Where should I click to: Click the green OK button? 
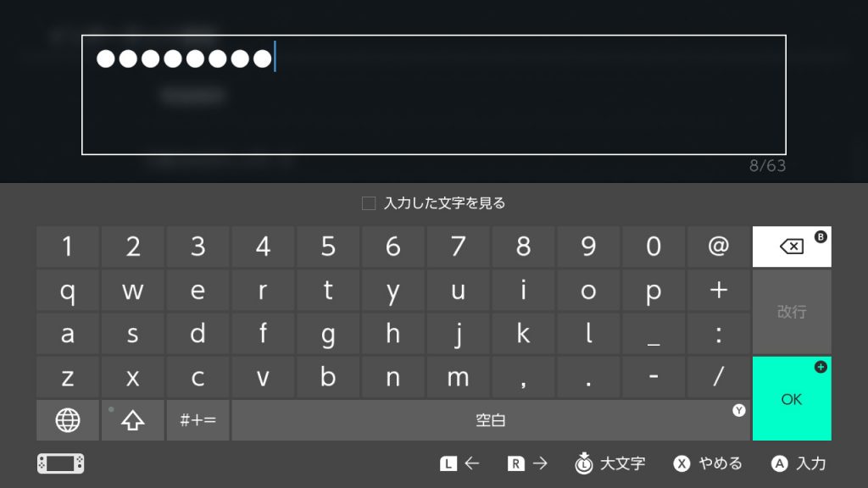click(x=792, y=398)
